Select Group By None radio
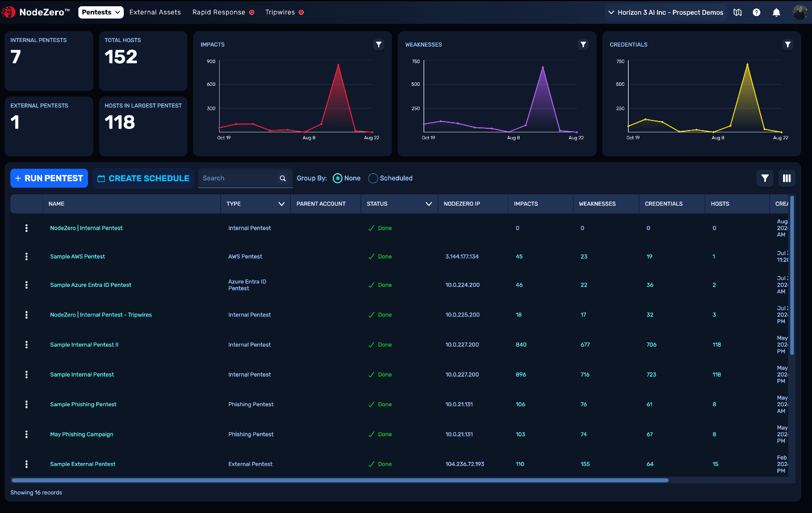 pyautogui.click(x=337, y=178)
